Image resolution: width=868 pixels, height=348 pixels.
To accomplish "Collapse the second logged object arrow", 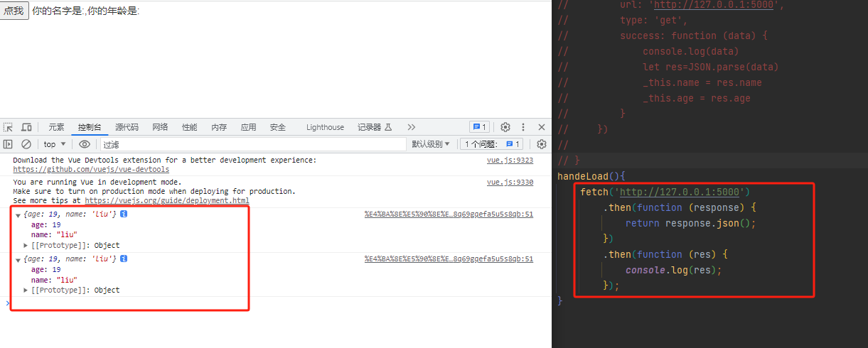I will tap(18, 260).
